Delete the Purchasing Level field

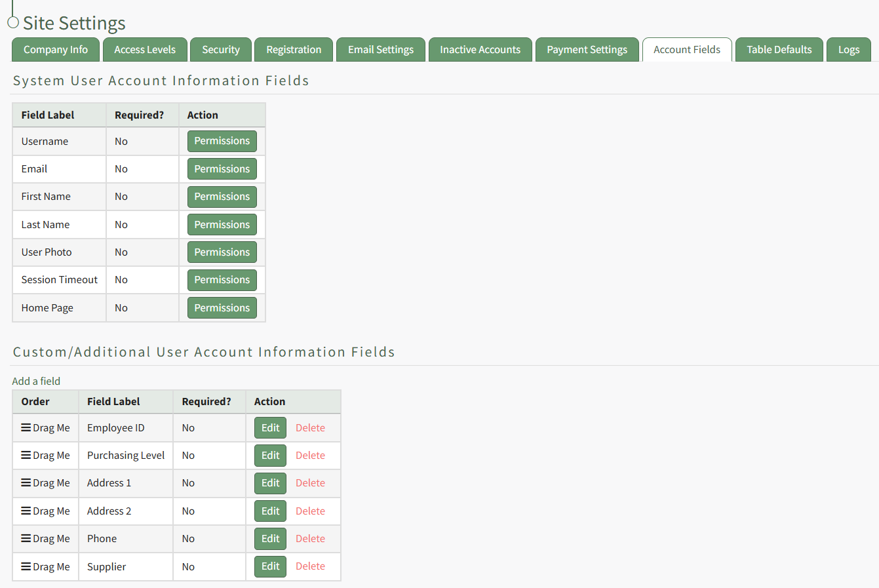coord(310,456)
